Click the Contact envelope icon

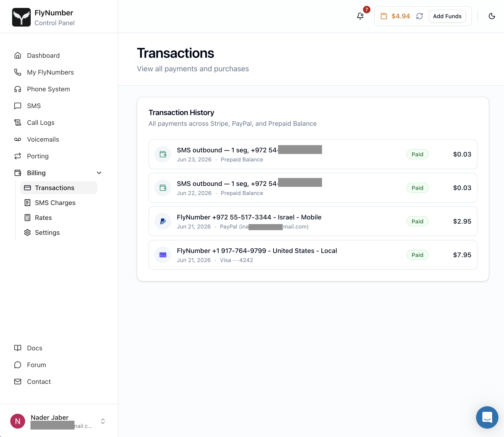pos(17,382)
